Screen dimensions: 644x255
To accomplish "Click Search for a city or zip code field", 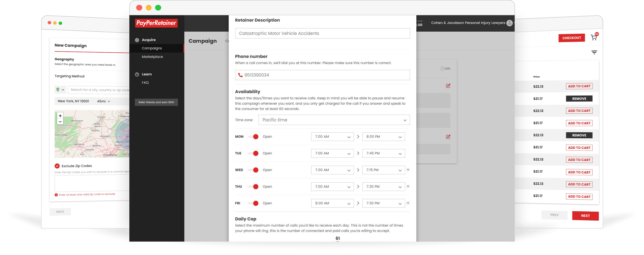I will point(99,90).
